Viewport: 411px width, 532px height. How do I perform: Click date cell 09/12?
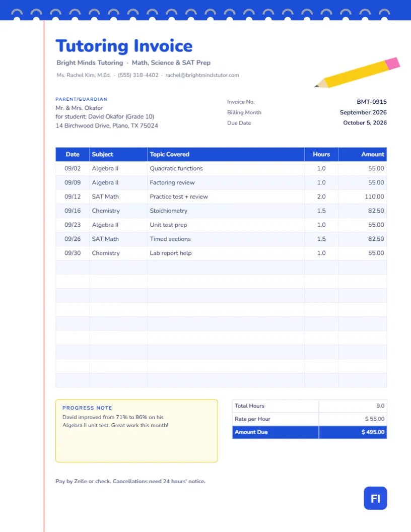coord(73,196)
